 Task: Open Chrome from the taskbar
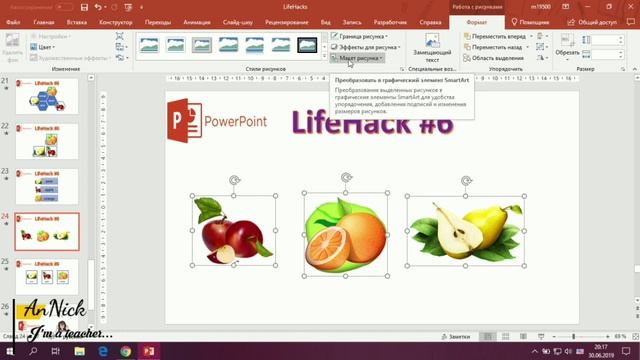126,351
